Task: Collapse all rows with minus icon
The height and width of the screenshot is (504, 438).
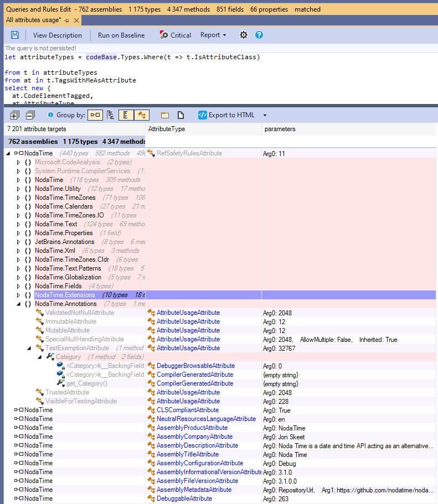Action: [x=30, y=115]
